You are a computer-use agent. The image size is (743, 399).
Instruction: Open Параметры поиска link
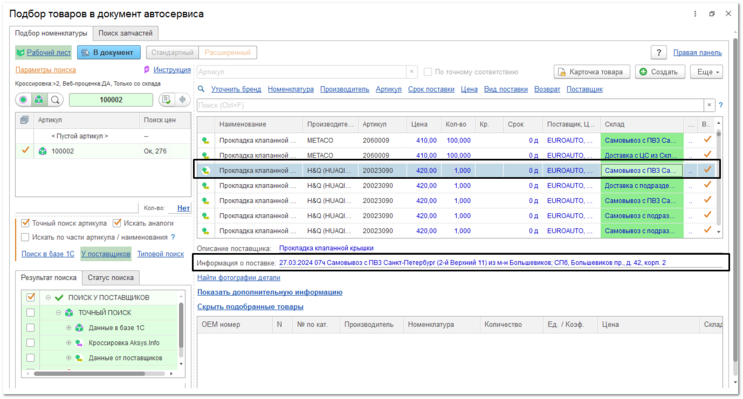pyautogui.click(x=45, y=70)
